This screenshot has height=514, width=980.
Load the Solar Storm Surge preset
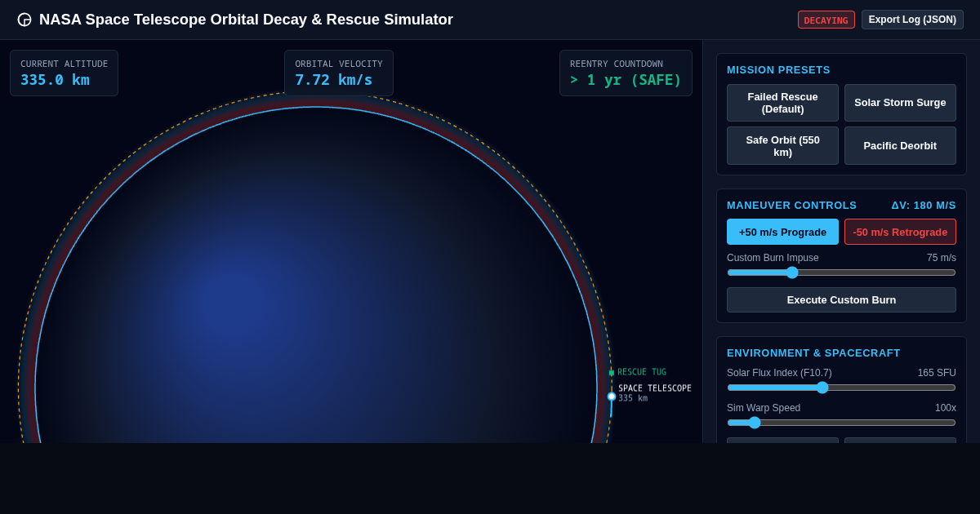900,103
